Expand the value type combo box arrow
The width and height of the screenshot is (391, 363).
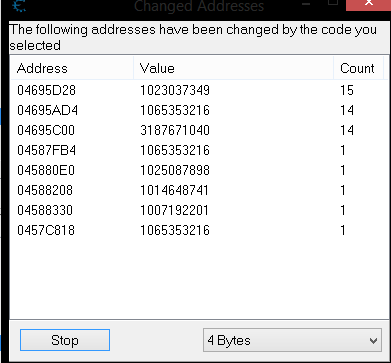[x=373, y=340]
